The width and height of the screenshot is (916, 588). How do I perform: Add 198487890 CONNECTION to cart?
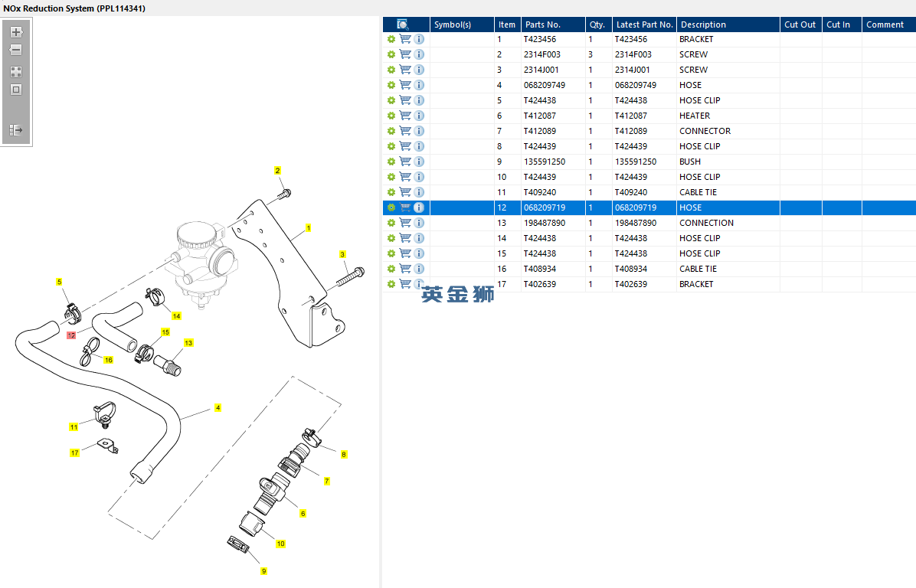click(405, 223)
